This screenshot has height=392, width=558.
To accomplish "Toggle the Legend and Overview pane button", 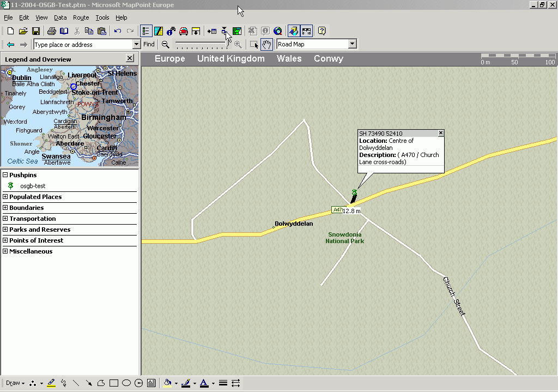I will [145, 31].
